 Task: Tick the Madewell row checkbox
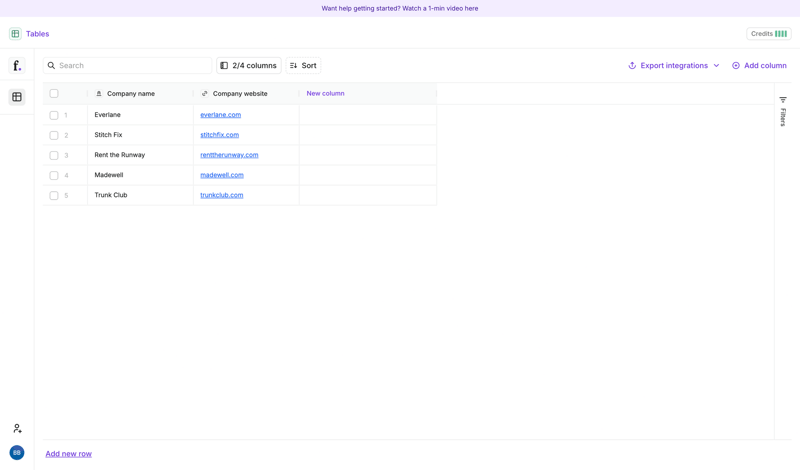click(x=54, y=176)
